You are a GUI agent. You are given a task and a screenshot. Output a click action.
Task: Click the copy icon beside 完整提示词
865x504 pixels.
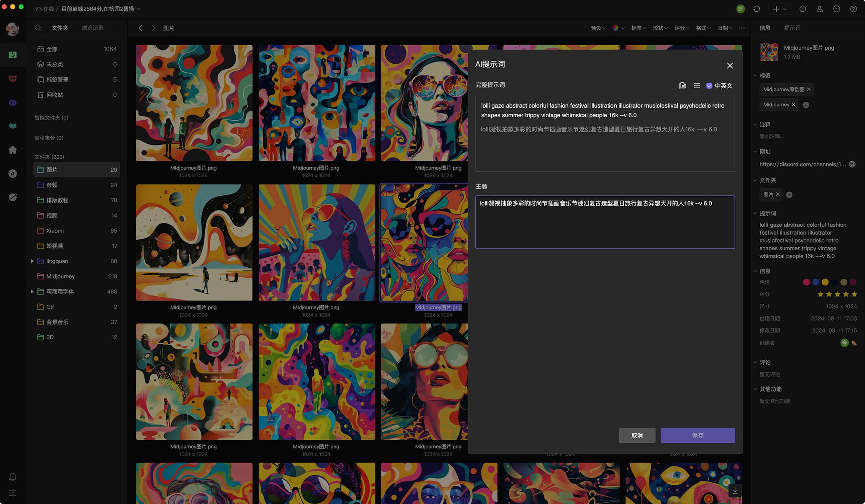[x=683, y=86]
